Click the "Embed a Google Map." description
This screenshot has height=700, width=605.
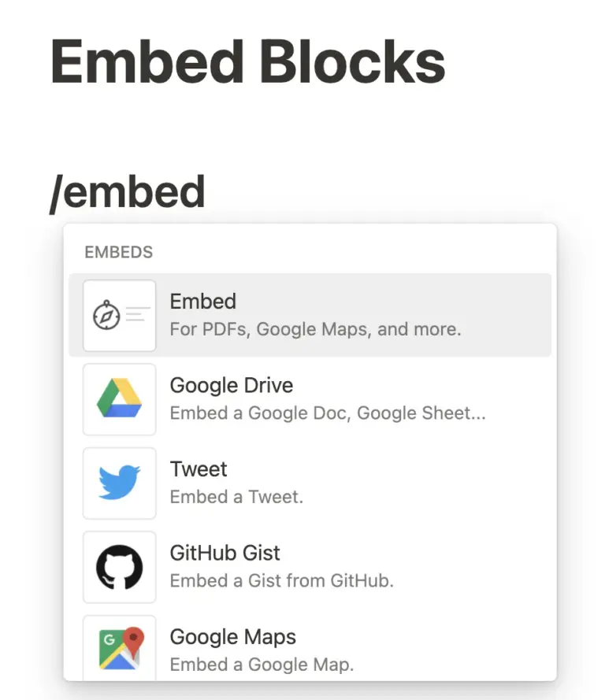point(262,664)
